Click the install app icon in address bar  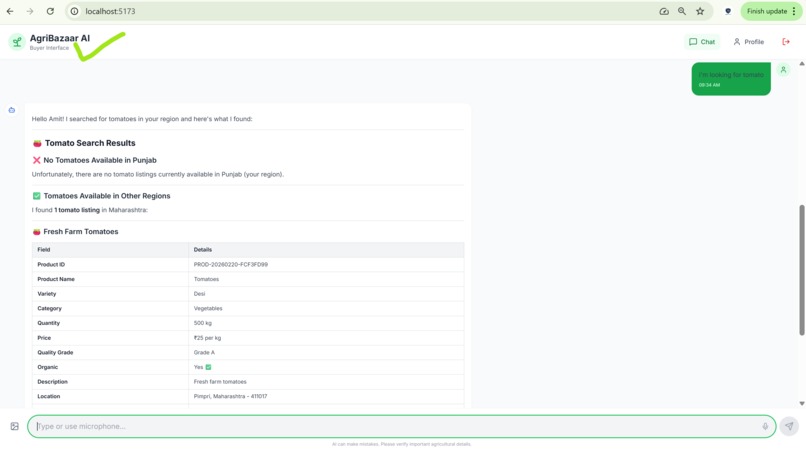[664, 11]
